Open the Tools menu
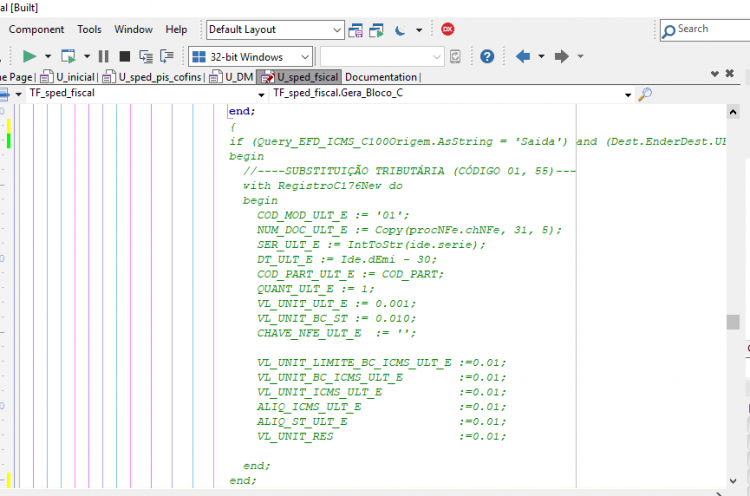Image resolution: width=750 pixels, height=496 pixels. [89, 29]
